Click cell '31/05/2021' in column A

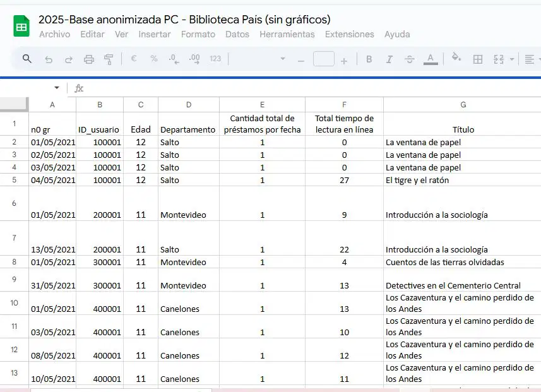52,280
